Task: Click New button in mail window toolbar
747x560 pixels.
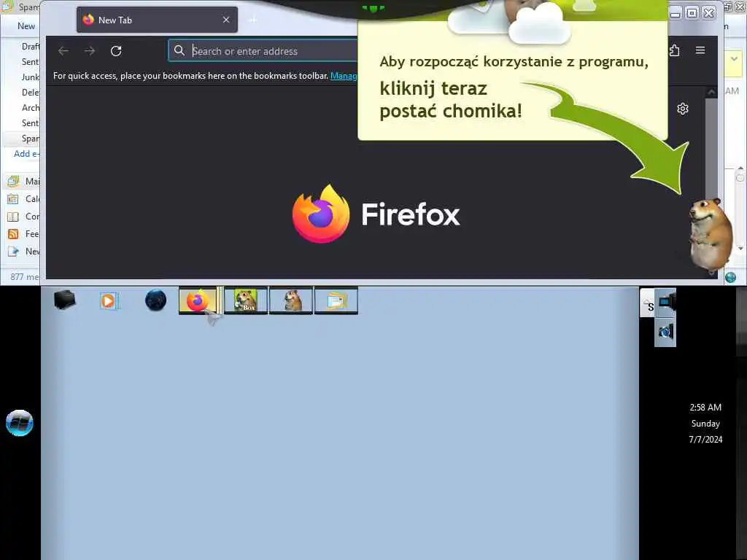Action: coord(26,26)
